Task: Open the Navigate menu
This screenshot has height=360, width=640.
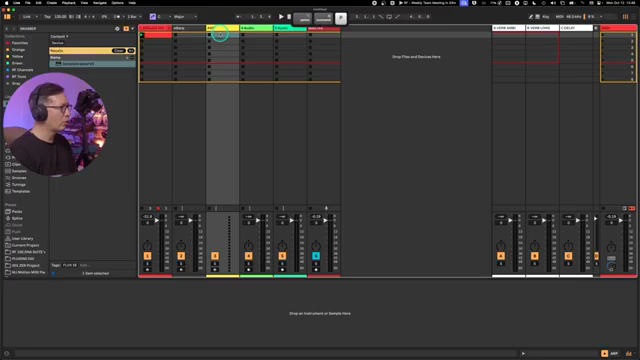Action: 100,3
